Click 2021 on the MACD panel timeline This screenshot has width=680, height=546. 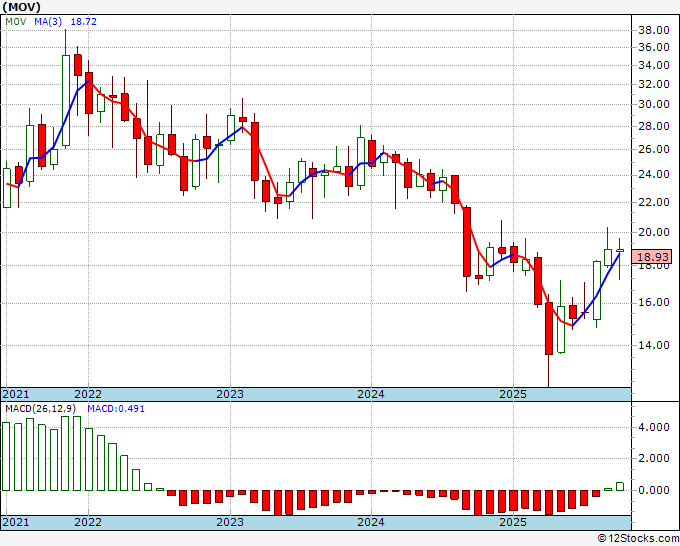point(16,522)
